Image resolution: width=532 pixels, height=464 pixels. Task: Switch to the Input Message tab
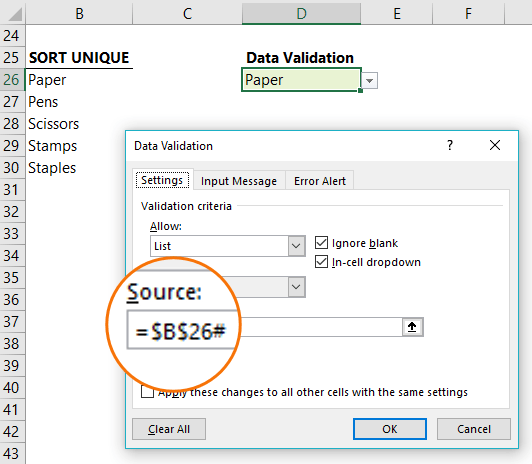[x=239, y=181]
